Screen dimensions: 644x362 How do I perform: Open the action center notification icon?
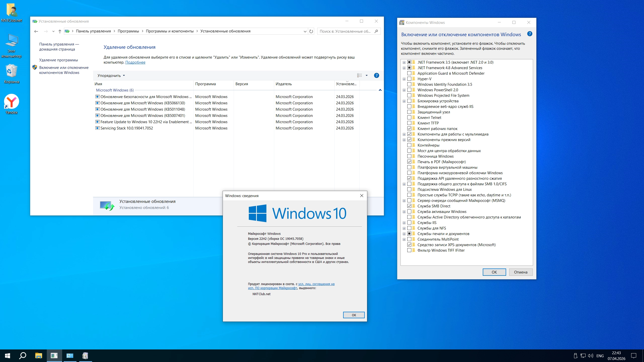(x=633, y=355)
